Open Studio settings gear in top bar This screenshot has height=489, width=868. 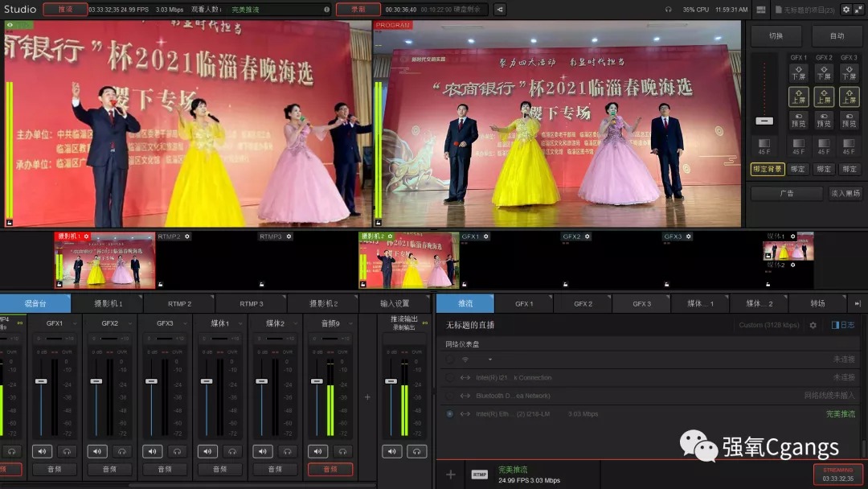(845, 10)
